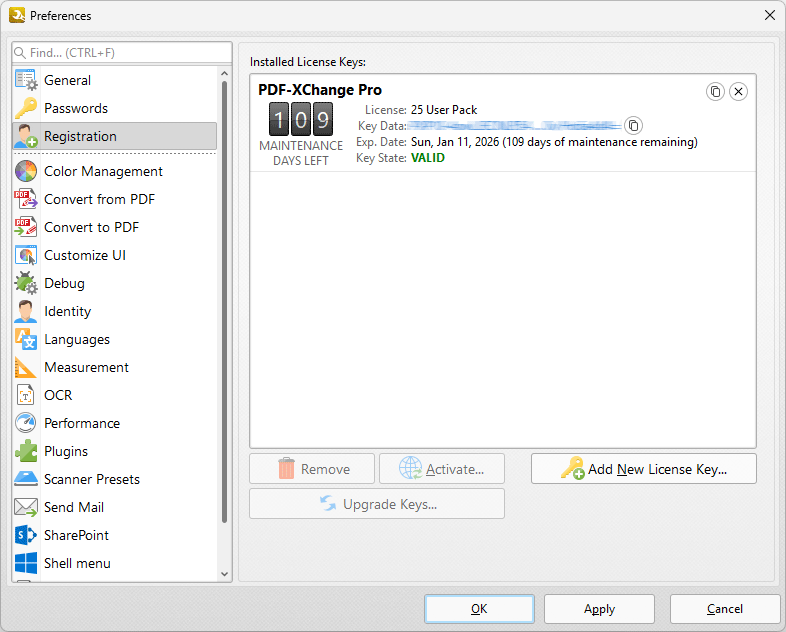Select the Send Mail category
The width and height of the screenshot is (786, 632).
pos(115,507)
